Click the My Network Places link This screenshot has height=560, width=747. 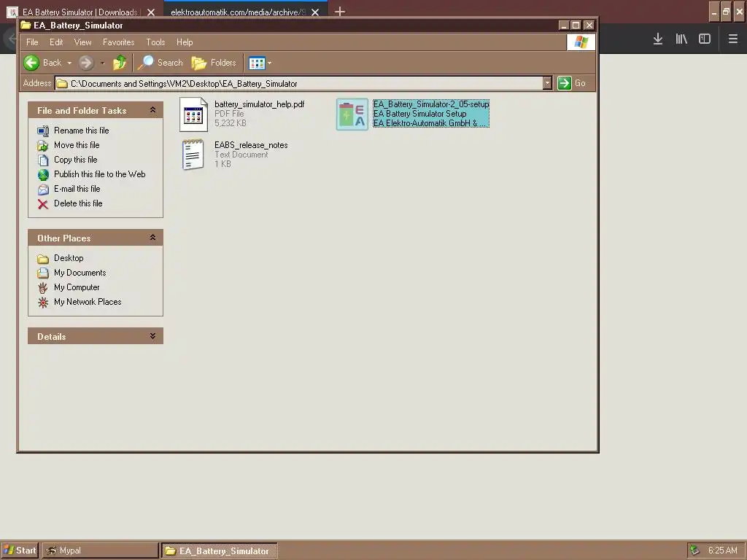click(x=88, y=302)
